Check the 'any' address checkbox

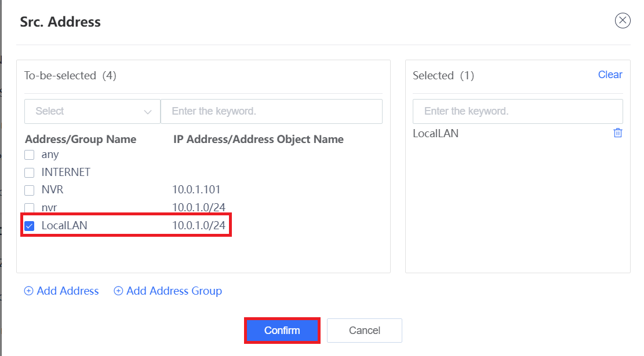pos(29,155)
